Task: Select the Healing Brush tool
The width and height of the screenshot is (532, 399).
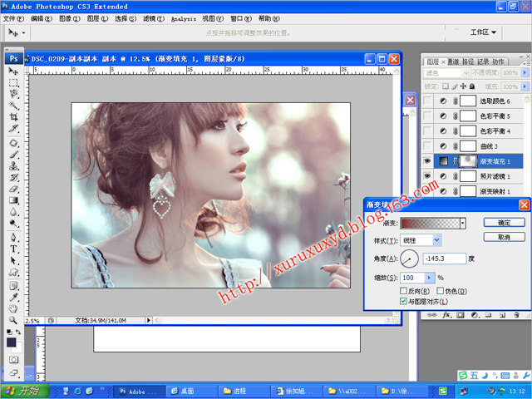Action: (x=13, y=143)
